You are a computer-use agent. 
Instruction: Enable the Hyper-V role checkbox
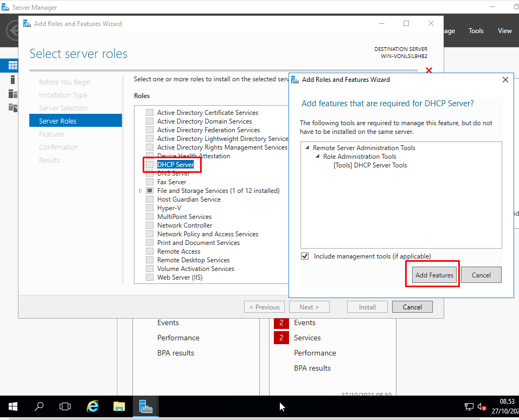[x=150, y=208]
